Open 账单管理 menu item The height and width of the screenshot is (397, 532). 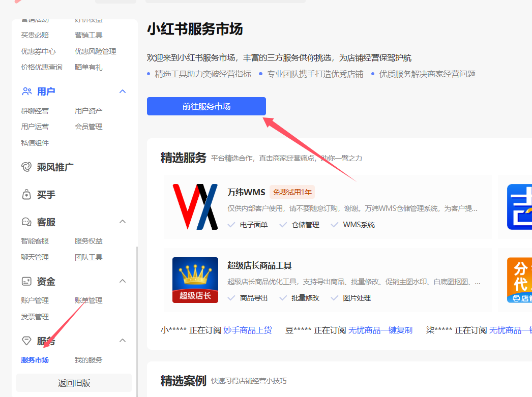[88, 301]
